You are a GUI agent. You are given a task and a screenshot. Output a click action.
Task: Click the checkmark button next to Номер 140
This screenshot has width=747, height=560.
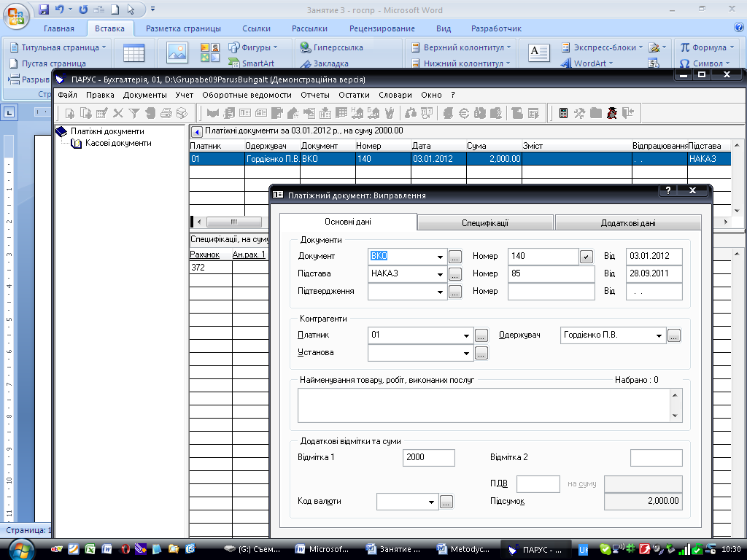point(587,257)
